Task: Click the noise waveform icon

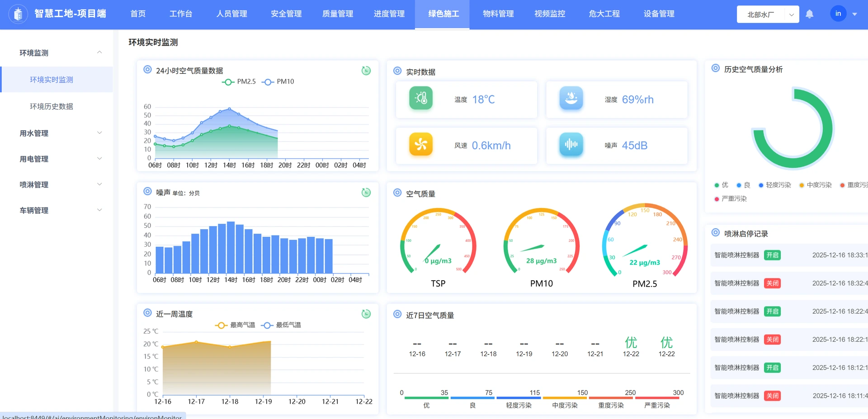Action: 571,144
